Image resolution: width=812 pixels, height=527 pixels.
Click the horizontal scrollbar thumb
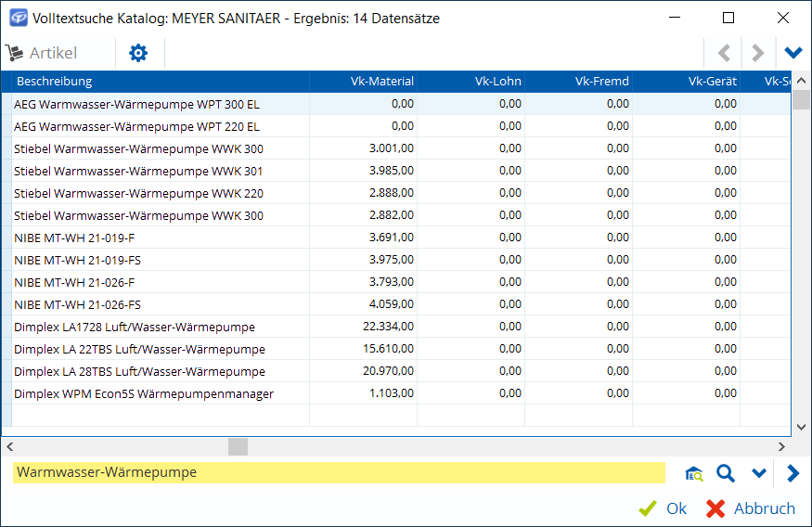coord(238,446)
